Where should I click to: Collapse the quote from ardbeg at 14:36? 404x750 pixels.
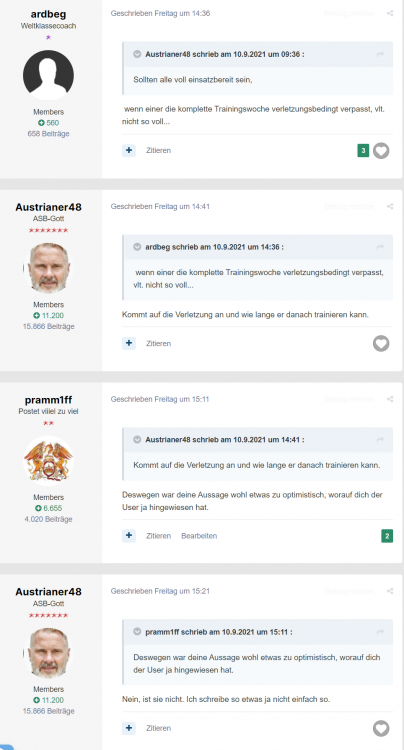click(137, 247)
